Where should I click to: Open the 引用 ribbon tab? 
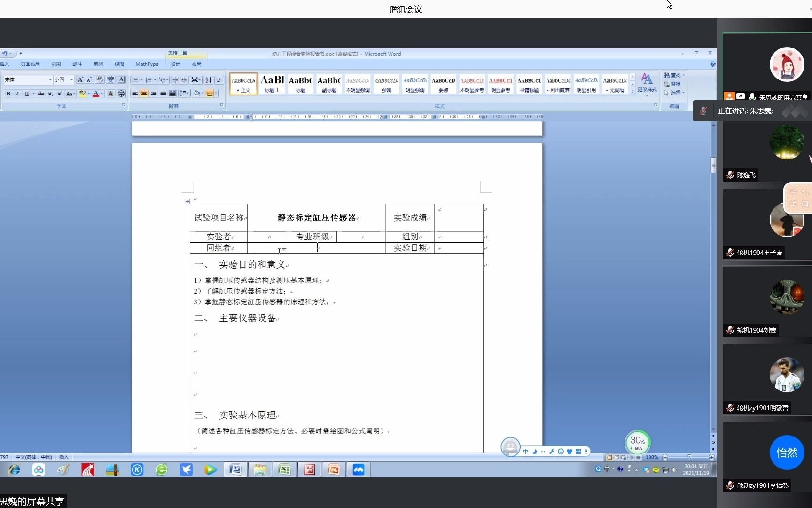(x=56, y=64)
